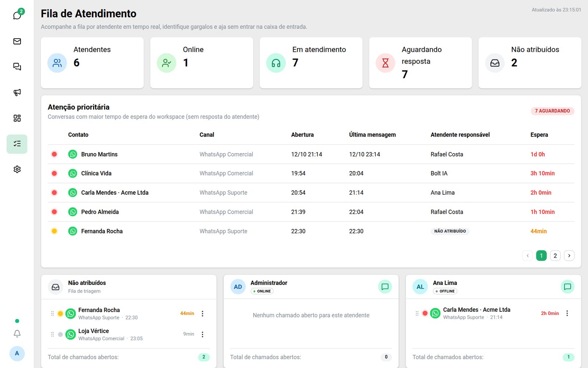Click Última mensagem column header
The image size is (588, 368).
(372, 135)
